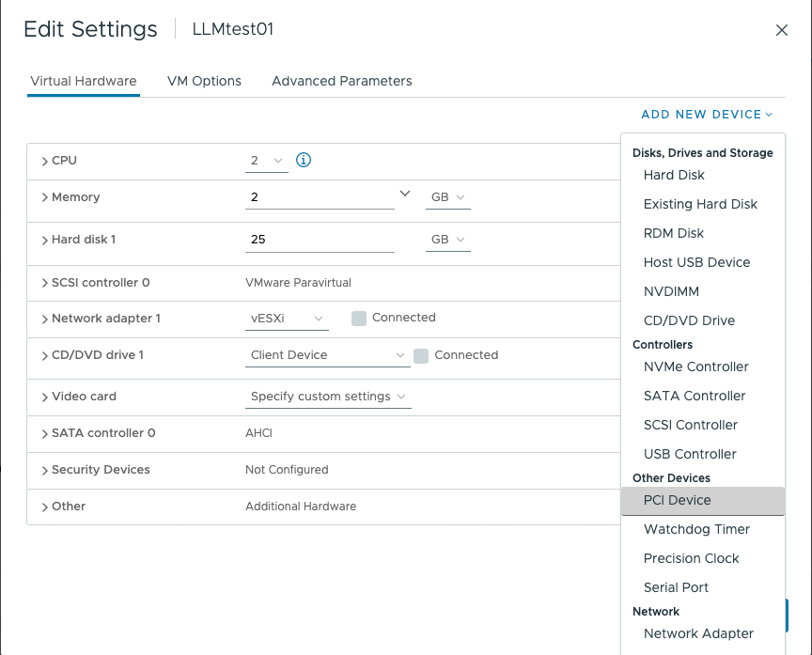
Task: Select PCI Device from the menu
Action: pos(677,501)
